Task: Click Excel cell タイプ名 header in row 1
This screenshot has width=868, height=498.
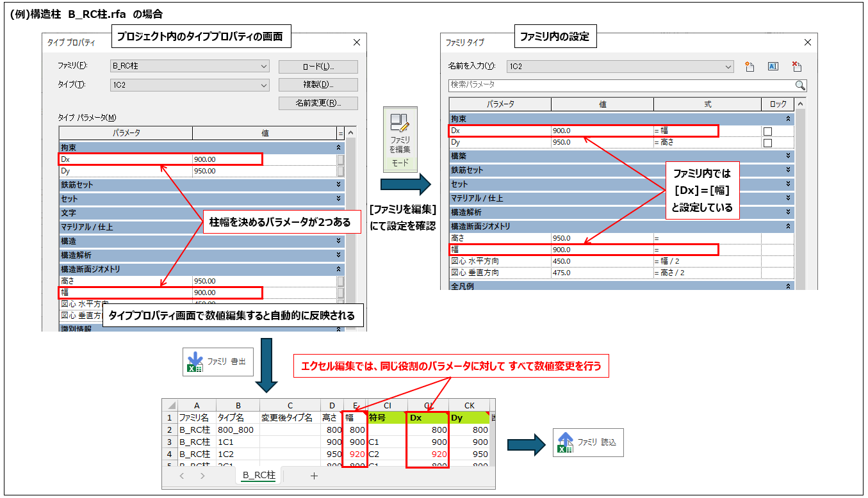Action: pos(238,417)
